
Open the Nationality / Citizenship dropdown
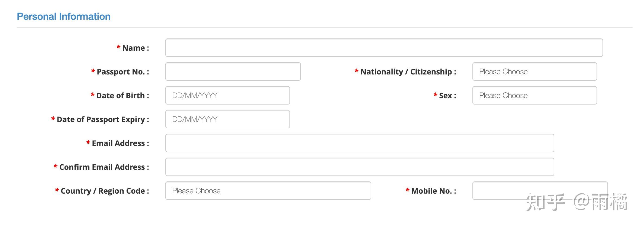(x=534, y=71)
